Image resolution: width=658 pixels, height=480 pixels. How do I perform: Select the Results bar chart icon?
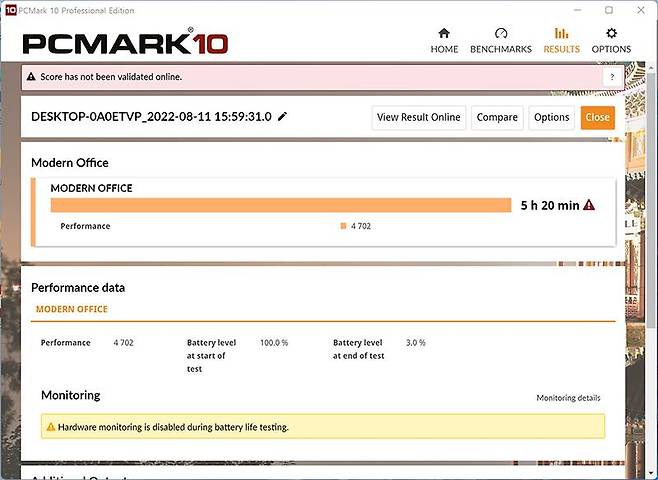(561, 33)
